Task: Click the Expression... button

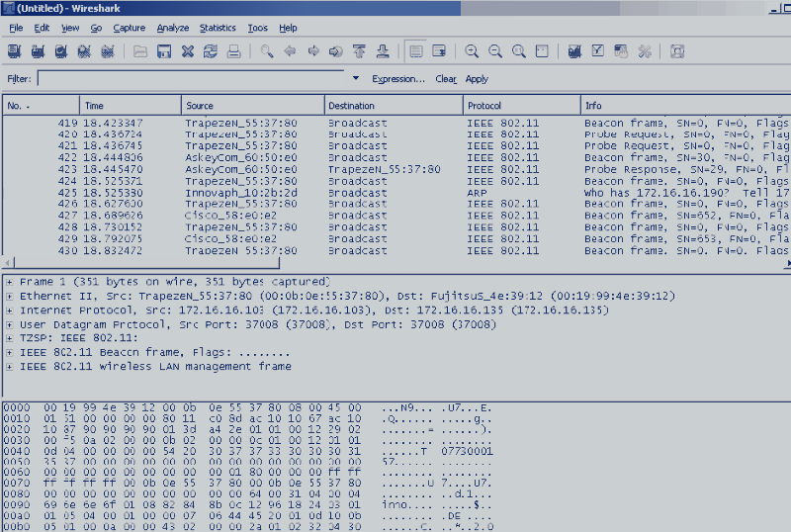Action: [x=398, y=79]
